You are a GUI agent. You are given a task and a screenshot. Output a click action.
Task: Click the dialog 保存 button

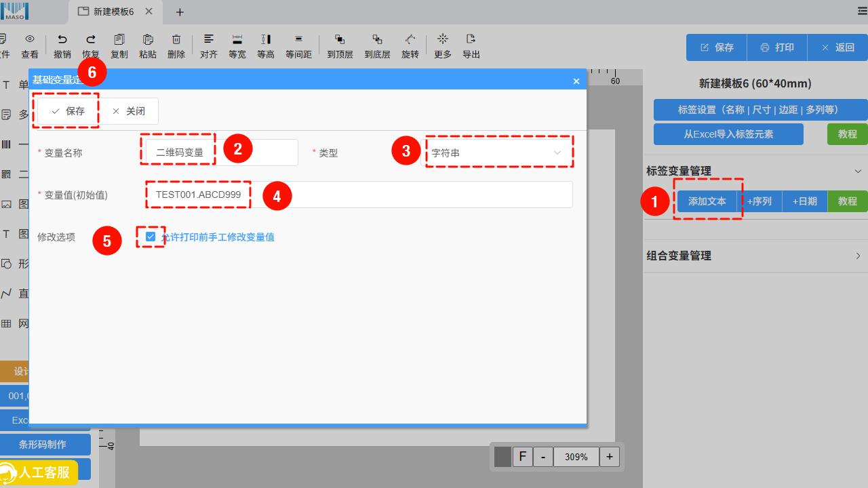coord(68,111)
